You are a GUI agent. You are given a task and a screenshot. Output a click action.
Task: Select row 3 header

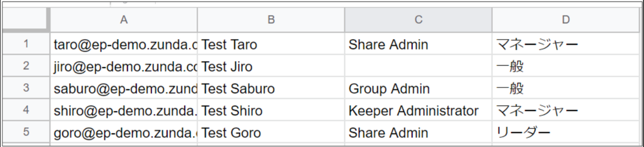coord(26,88)
